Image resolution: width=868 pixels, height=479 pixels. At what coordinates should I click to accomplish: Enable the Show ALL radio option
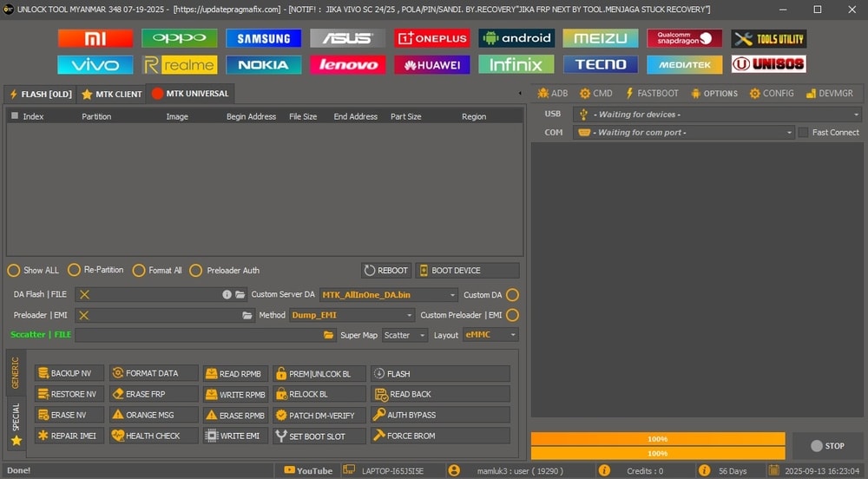tap(13, 271)
